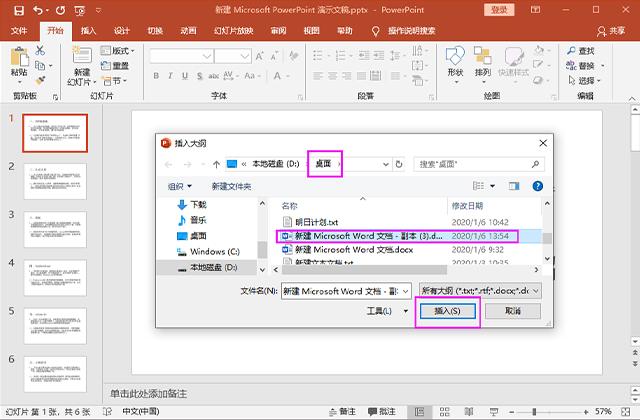Open the Insert ribbon tab
This screenshot has width=640, height=420.
click(x=88, y=31)
